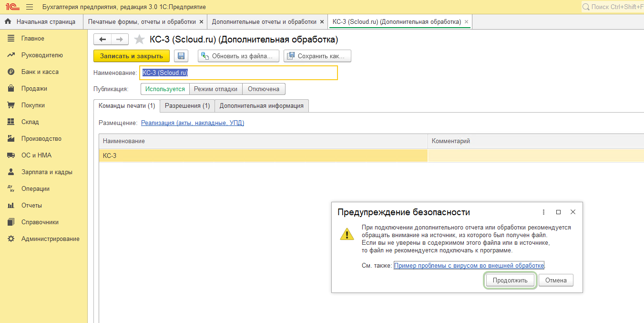The width and height of the screenshot is (644, 323).
Task: Click Обновить из файла button
Action: click(238, 56)
